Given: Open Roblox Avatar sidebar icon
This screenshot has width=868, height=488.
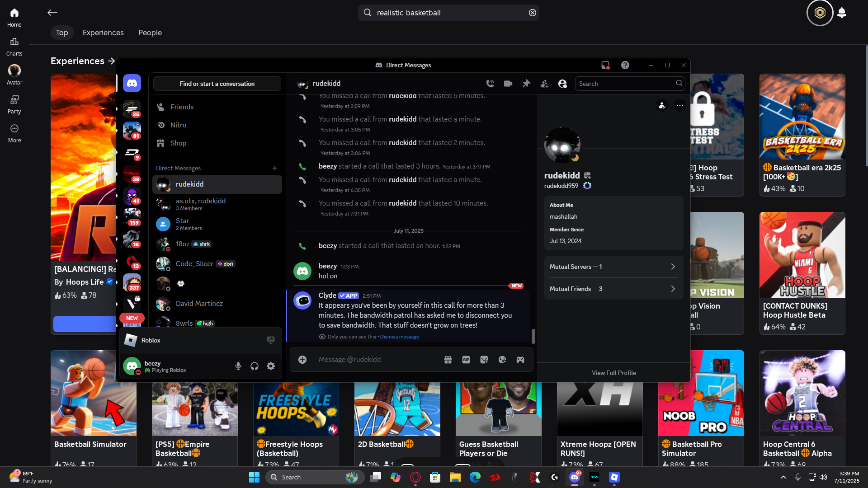Looking at the screenshot, I should pos(14,75).
